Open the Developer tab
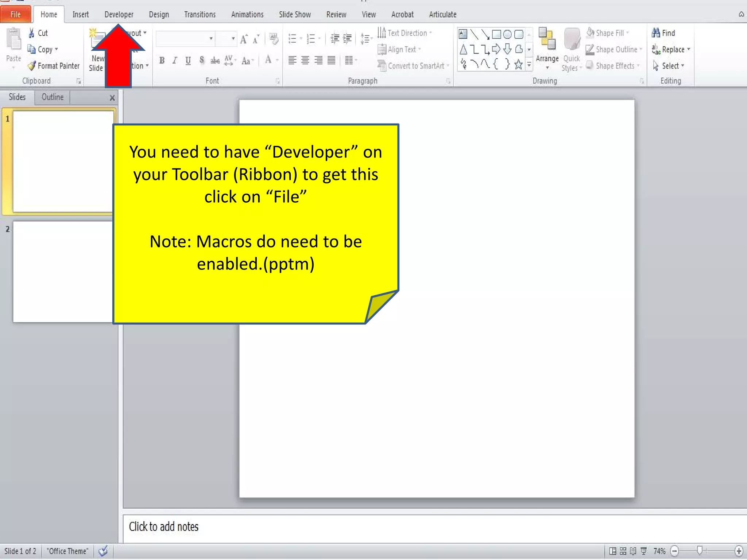This screenshot has width=747, height=560. click(x=119, y=15)
